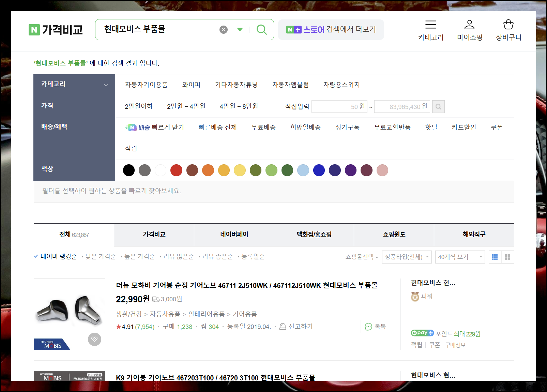Open 40개씩 보기 dropdown

pyautogui.click(x=460, y=257)
